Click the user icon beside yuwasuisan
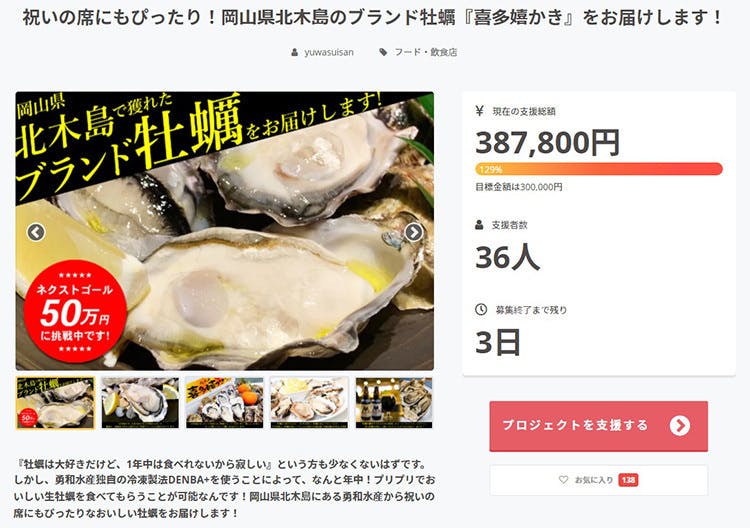Image resolution: width=750 pixels, height=528 pixels. [x=295, y=52]
